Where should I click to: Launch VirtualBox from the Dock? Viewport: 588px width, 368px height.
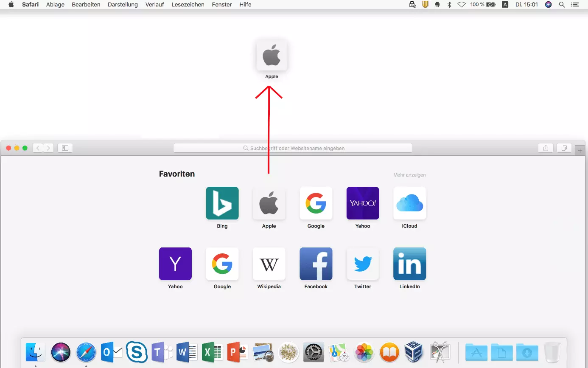pyautogui.click(x=414, y=352)
